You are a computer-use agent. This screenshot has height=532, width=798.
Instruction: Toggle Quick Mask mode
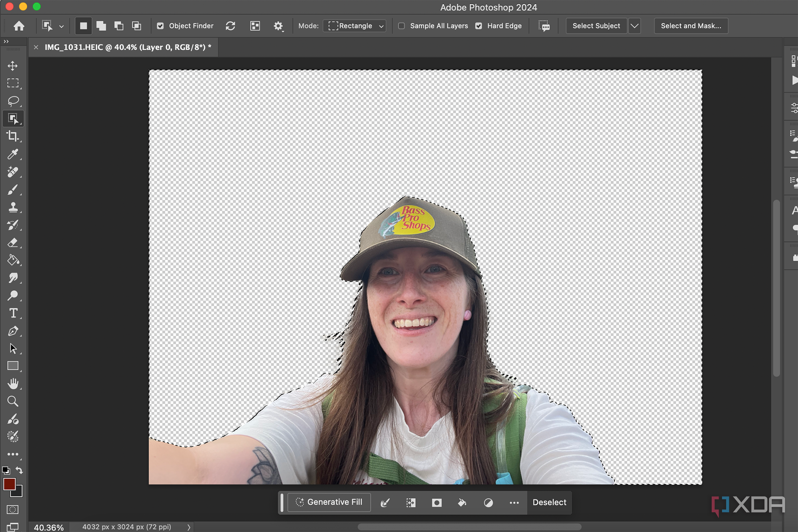click(x=13, y=510)
